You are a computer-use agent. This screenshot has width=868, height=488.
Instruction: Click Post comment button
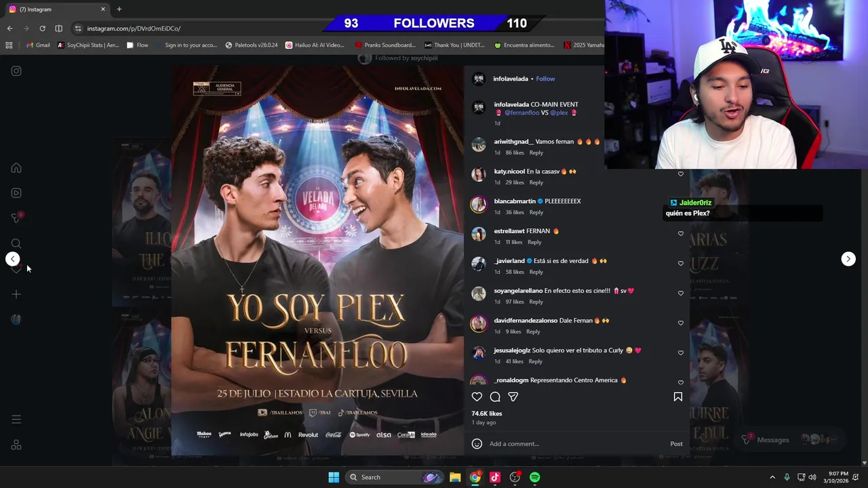tap(676, 444)
